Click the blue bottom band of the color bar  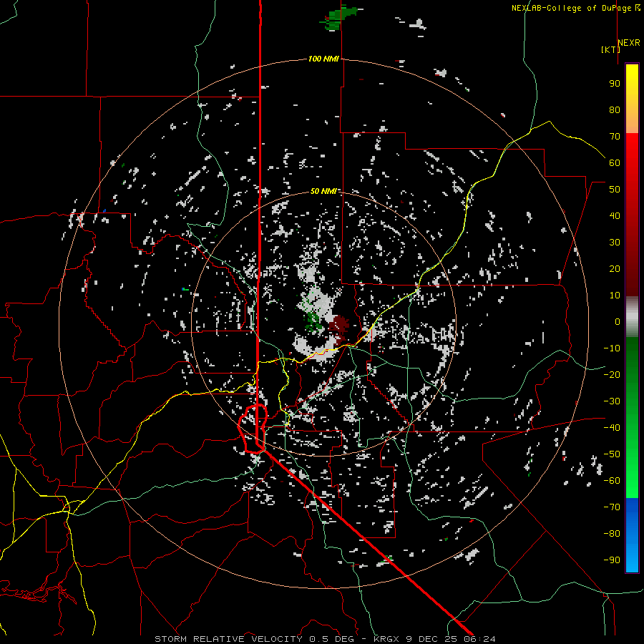click(x=632, y=535)
